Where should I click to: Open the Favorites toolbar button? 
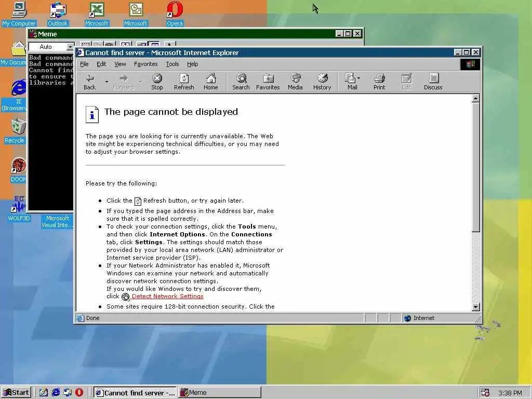click(x=268, y=82)
